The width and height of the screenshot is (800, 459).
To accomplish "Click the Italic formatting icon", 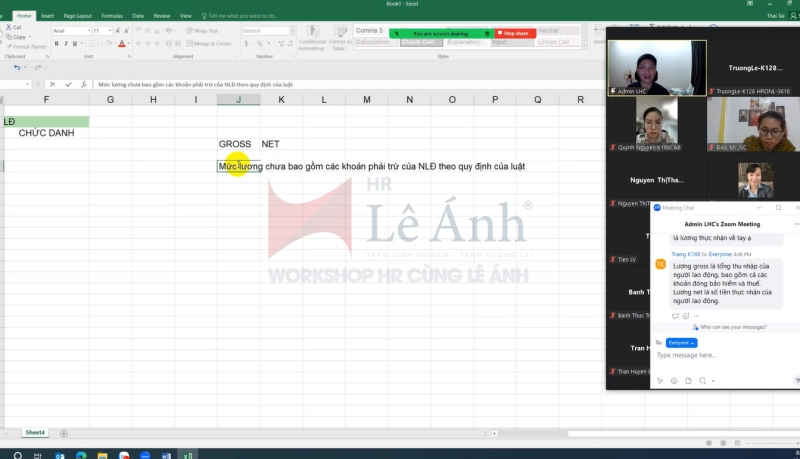I will pos(64,44).
